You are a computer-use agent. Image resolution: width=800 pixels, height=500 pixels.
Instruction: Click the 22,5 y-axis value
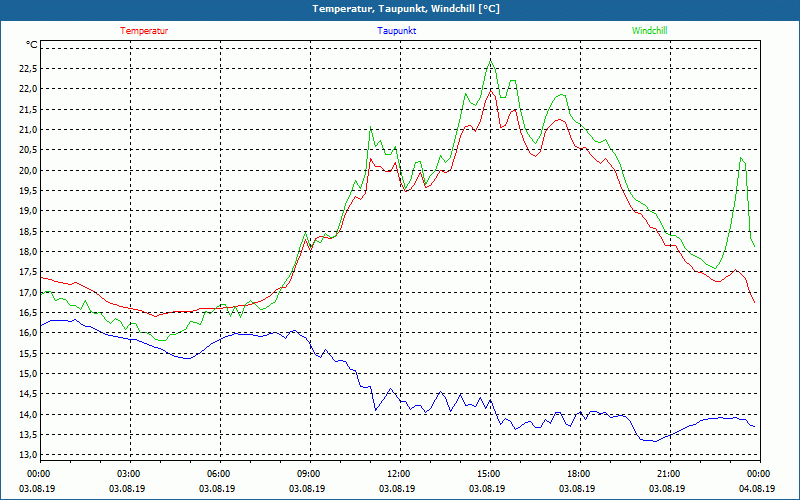29,68
